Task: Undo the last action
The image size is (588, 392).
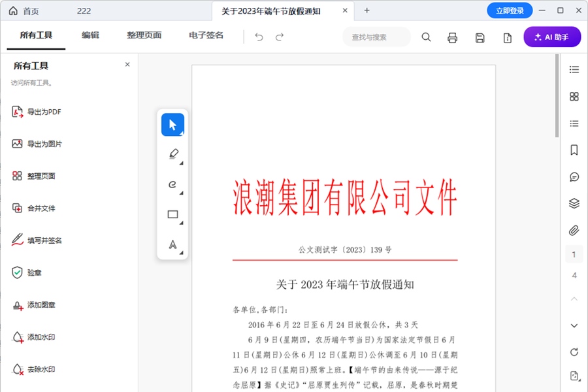Action: [x=259, y=37]
